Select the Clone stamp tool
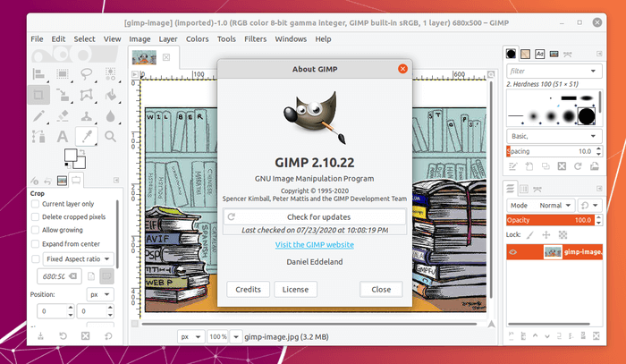 coord(86,116)
